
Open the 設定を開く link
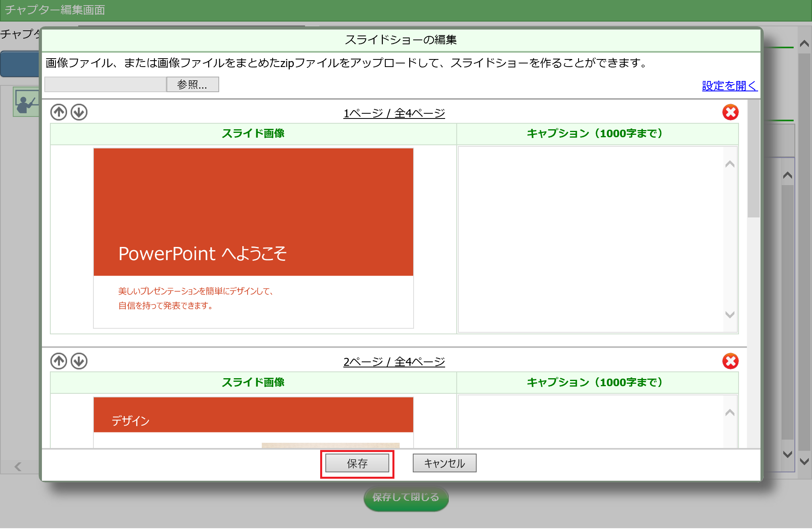click(729, 86)
